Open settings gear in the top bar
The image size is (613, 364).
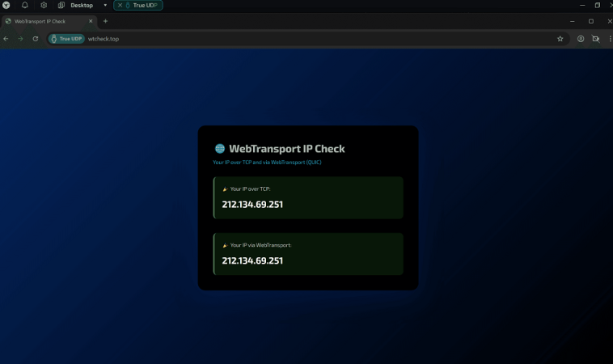44,5
